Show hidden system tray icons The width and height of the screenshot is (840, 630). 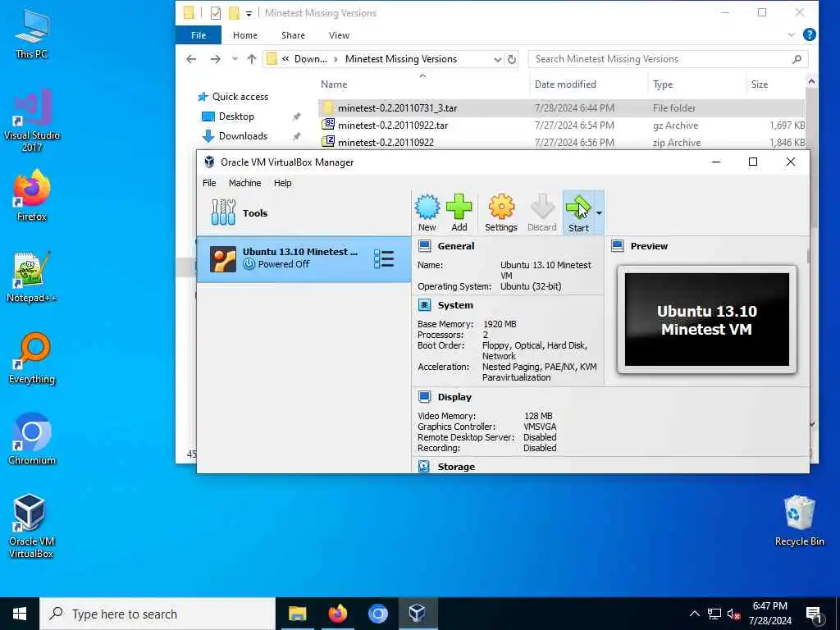pos(694,614)
